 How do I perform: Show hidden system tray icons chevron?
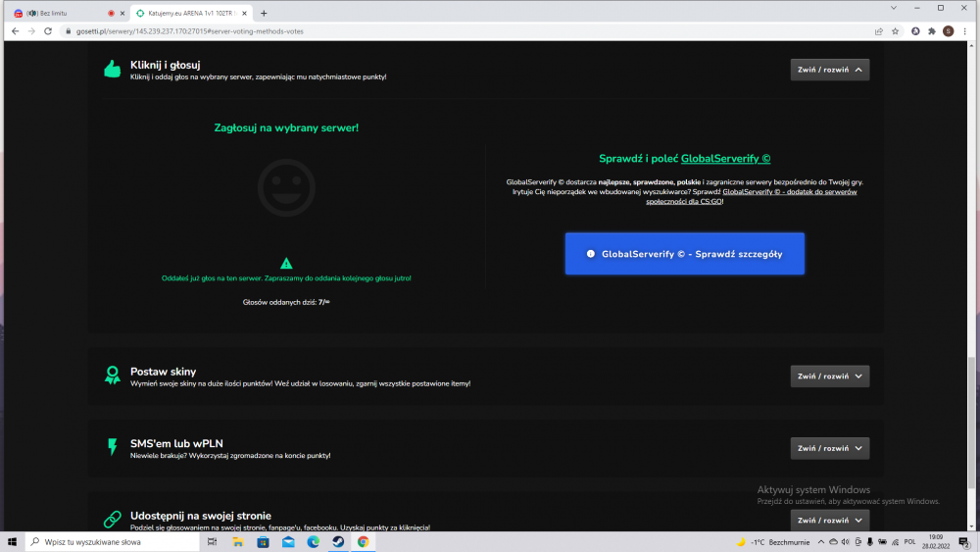(820, 542)
